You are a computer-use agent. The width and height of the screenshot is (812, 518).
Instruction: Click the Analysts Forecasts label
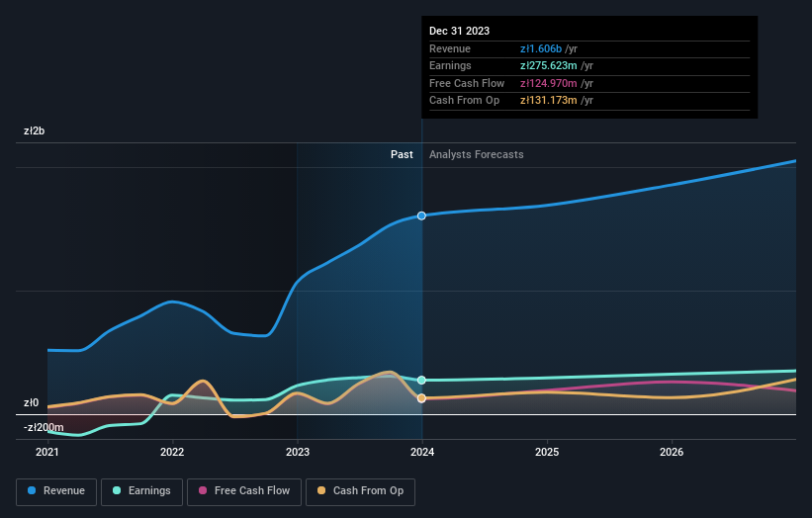point(477,154)
